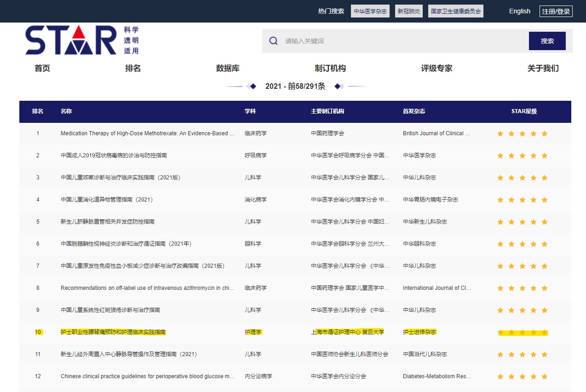Open the 数据库 menu
Image resolution: width=586 pixels, height=392 pixels.
(x=228, y=68)
